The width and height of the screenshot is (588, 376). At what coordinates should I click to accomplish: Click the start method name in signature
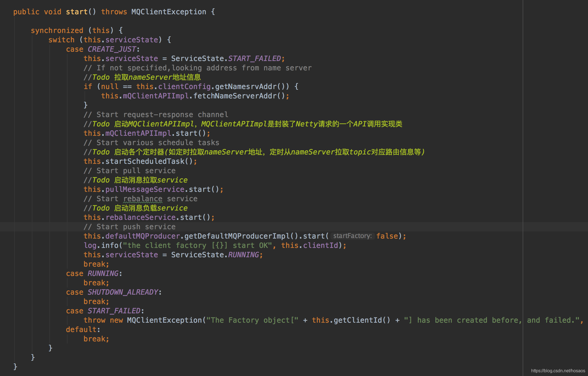pos(77,12)
